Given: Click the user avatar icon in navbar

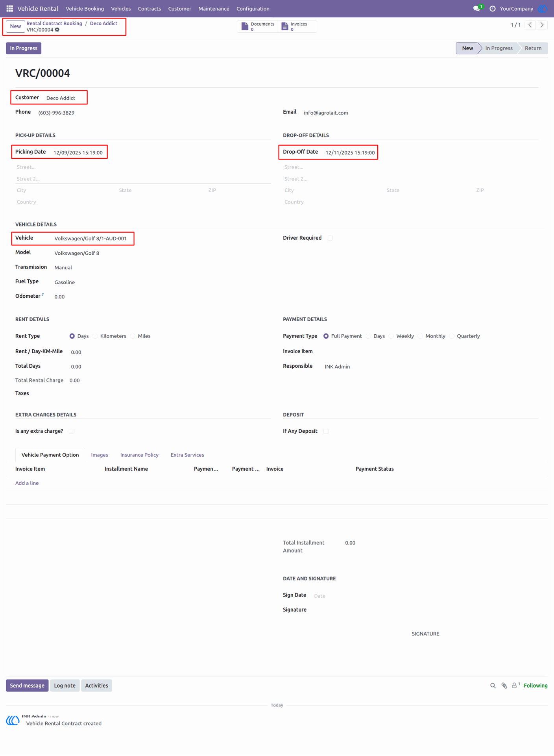Looking at the screenshot, I should pyautogui.click(x=543, y=8).
